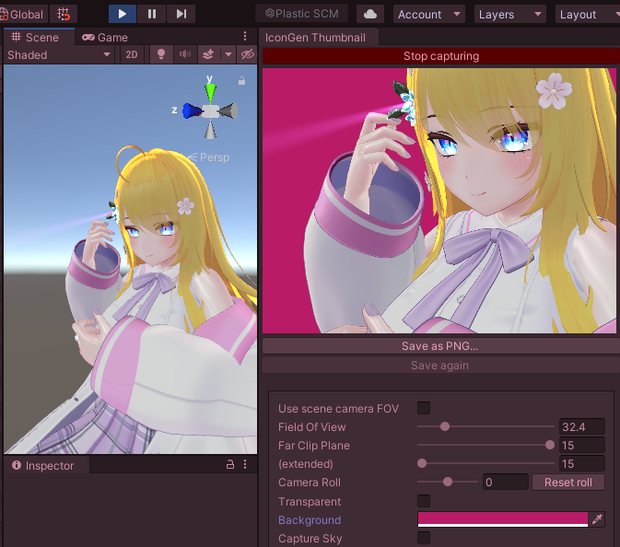Select the Inspector tab

coord(45,466)
